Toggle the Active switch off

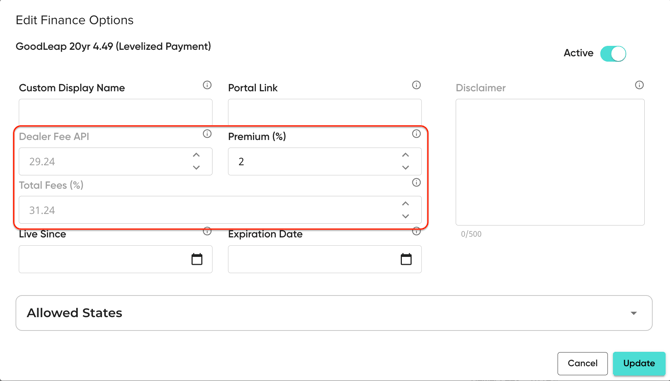pos(613,54)
